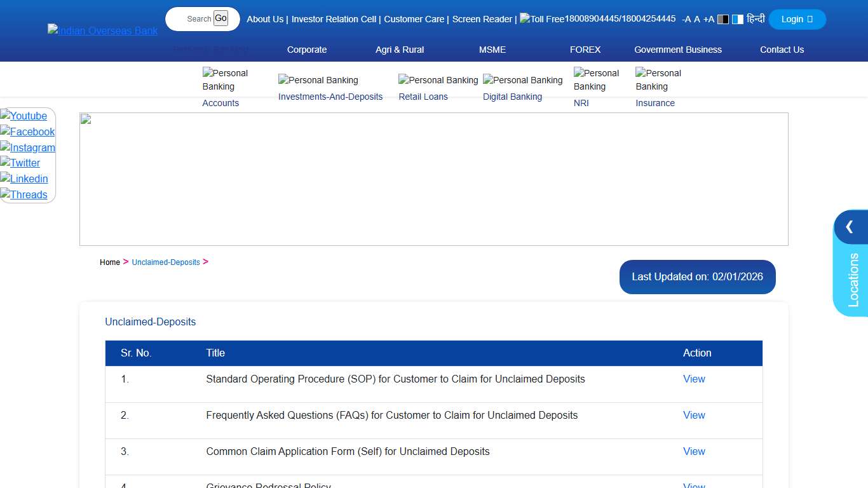
Task: Select the FOREX menu item
Action: click(585, 50)
